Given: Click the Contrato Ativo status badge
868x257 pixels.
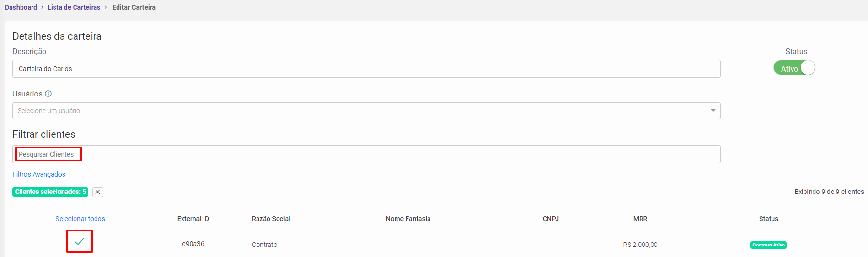Looking at the screenshot, I should [768, 245].
